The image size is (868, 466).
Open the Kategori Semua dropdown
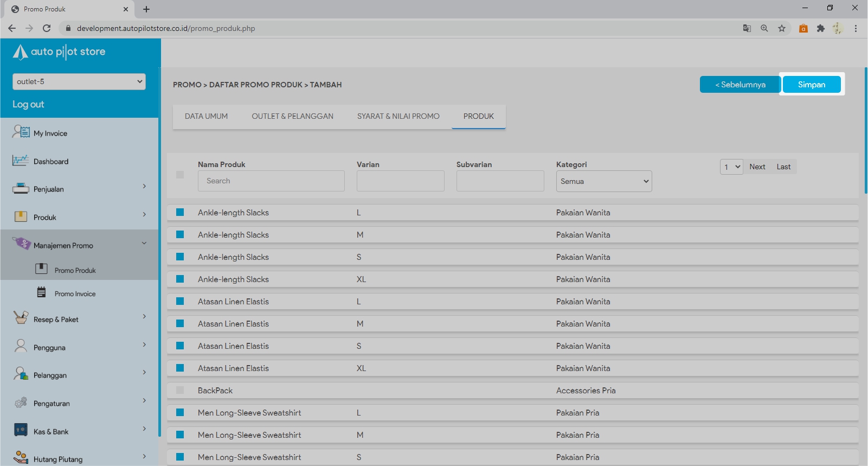click(603, 181)
